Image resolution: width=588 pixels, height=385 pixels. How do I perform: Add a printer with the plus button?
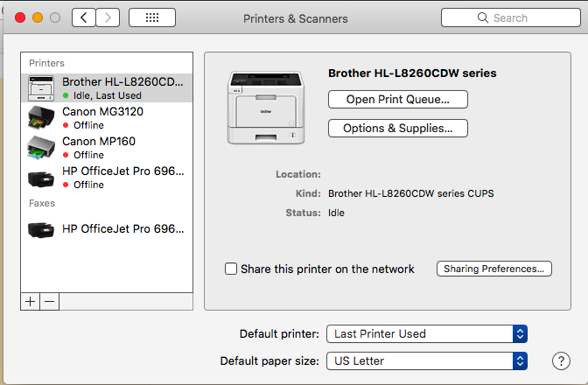pyautogui.click(x=31, y=301)
